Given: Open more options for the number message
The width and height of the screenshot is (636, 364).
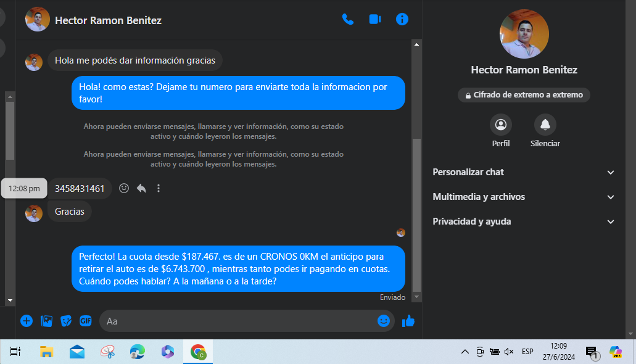Looking at the screenshot, I should (159, 188).
